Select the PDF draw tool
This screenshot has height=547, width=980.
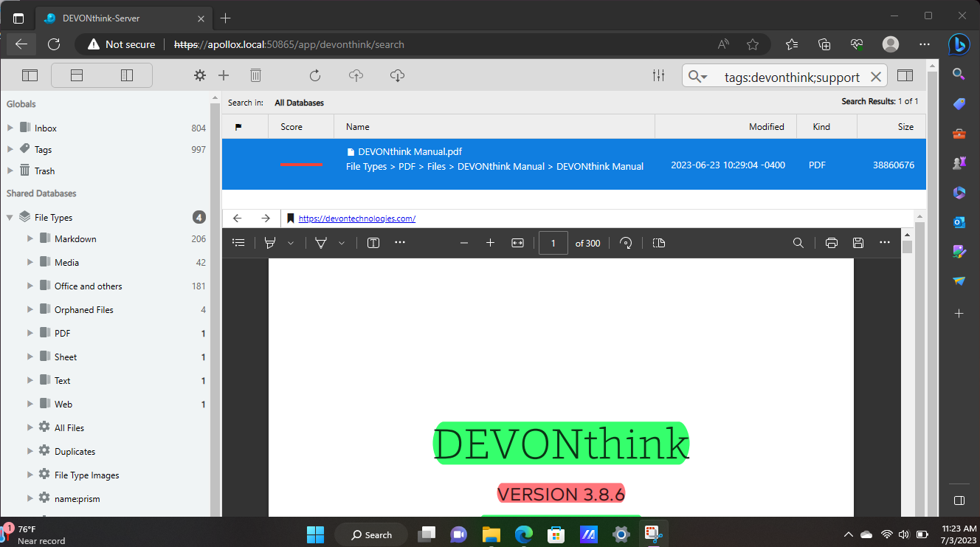pyautogui.click(x=321, y=243)
